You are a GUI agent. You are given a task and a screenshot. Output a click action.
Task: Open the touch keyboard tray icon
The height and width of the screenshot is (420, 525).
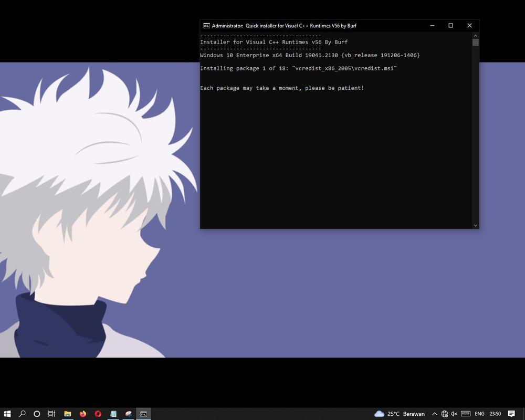(465, 414)
